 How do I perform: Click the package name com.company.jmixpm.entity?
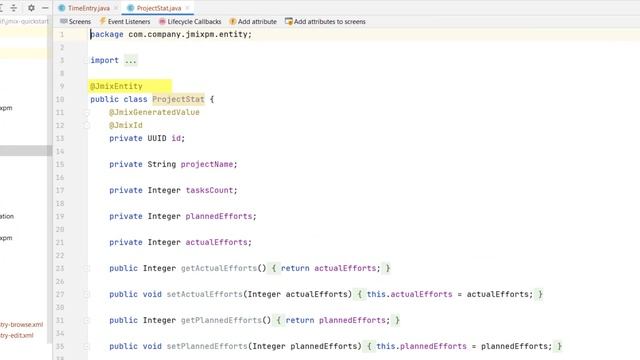coord(188,34)
